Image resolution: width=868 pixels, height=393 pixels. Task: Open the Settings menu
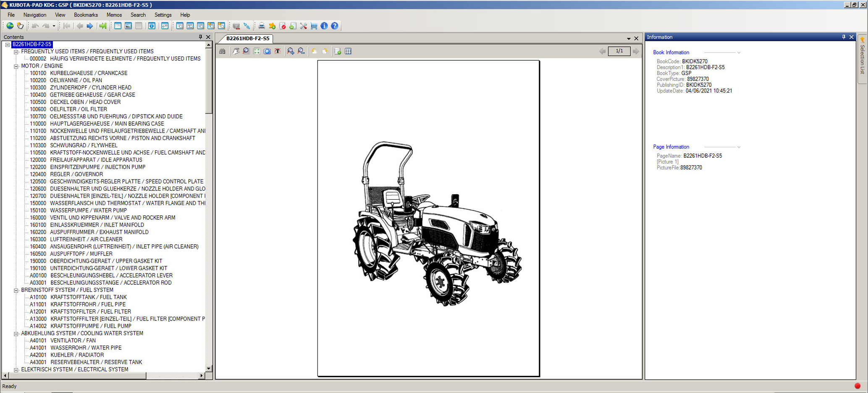[163, 15]
